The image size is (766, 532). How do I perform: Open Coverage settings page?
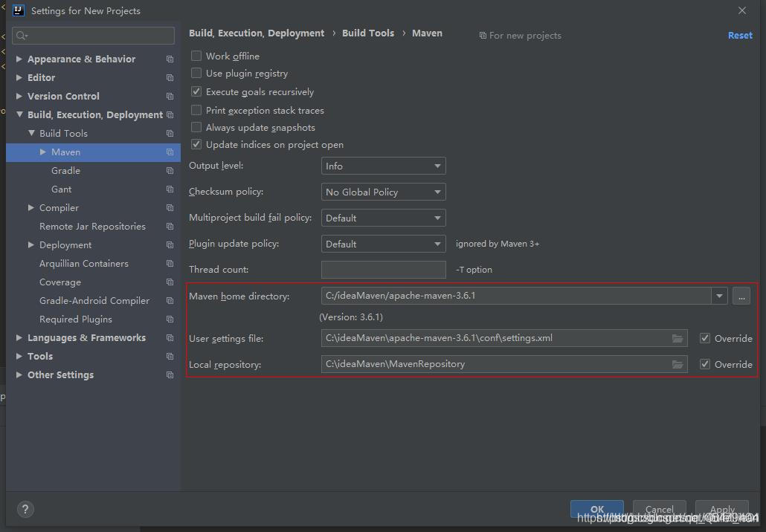tap(60, 282)
